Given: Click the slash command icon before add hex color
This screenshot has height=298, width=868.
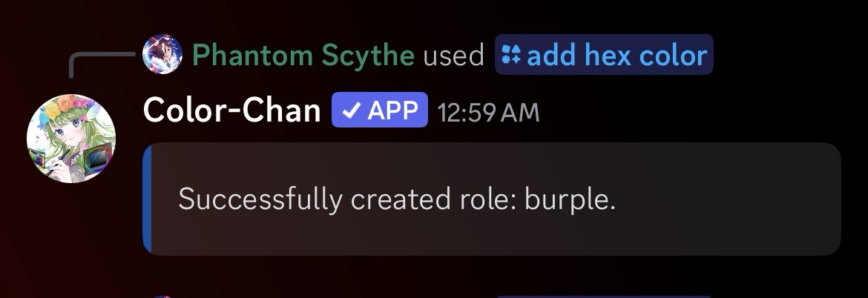Looking at the screenshot, I should (x=512, y=54).
